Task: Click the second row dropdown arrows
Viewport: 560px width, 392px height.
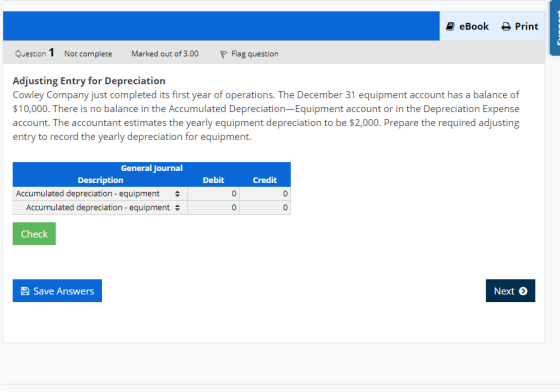Action: pyautogui.click(x=178, y=207)
